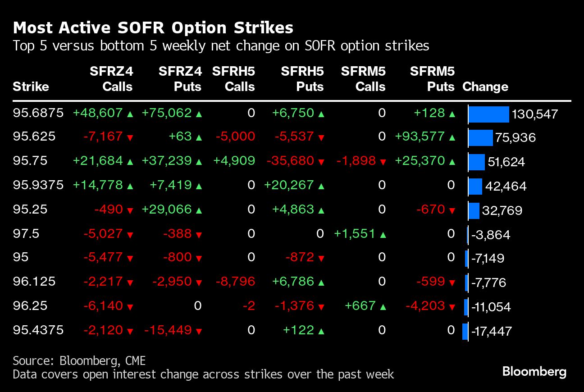Click the Change column header
Screen dimensions: 584x392
coord(485,87)
